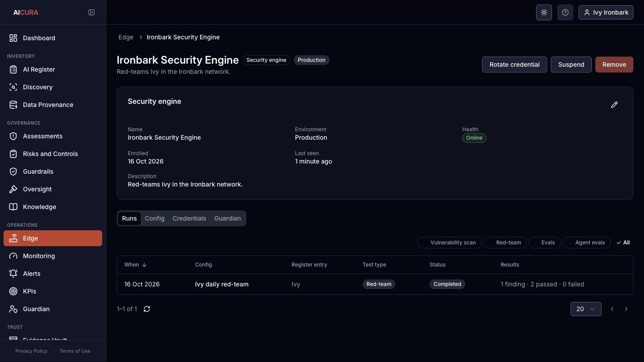The height and width of the screenshot is (362, 644).
Task: Refresh the runs list
Action: coord(147,309)
